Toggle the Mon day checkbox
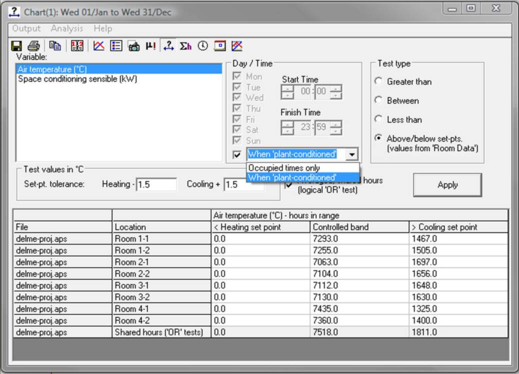Image resolution: width=519 pixels, height=374 pixels. coord(237,76)
